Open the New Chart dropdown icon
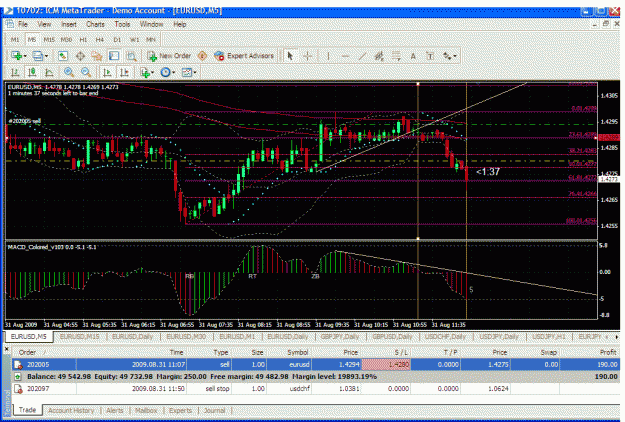The height and width of the screenshot is (422, 625). (18, 56)
